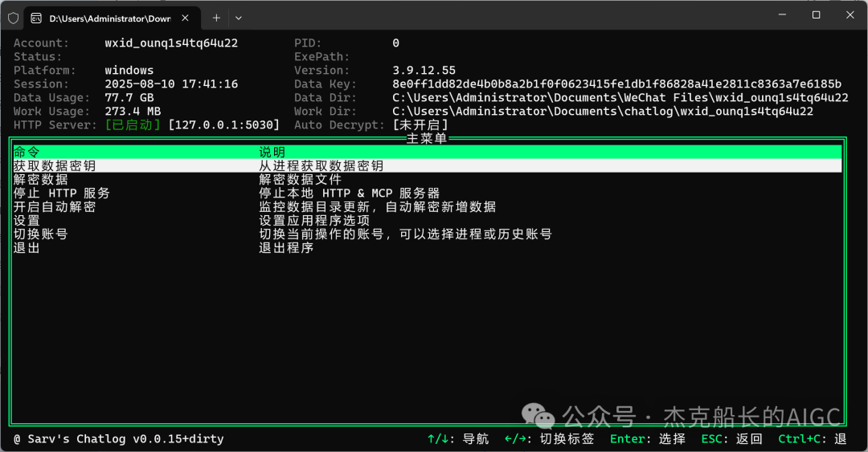Click Data Usage value 77.7 GB
The image size is (868, 452).
[x=129, y=98]
